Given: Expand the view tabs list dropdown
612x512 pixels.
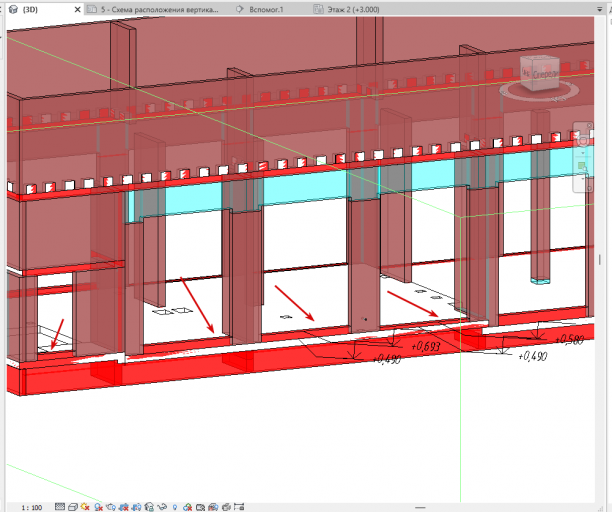Looking at the screenshot, I should 600,9.
